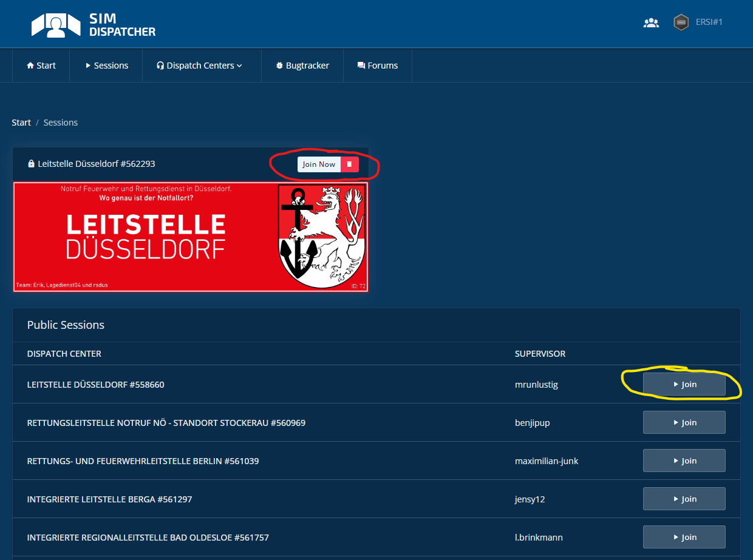The height and width of the screenshot is (560, 753).
Task: Click the chat bubble icon beside Forums
Action: [361, 66]
